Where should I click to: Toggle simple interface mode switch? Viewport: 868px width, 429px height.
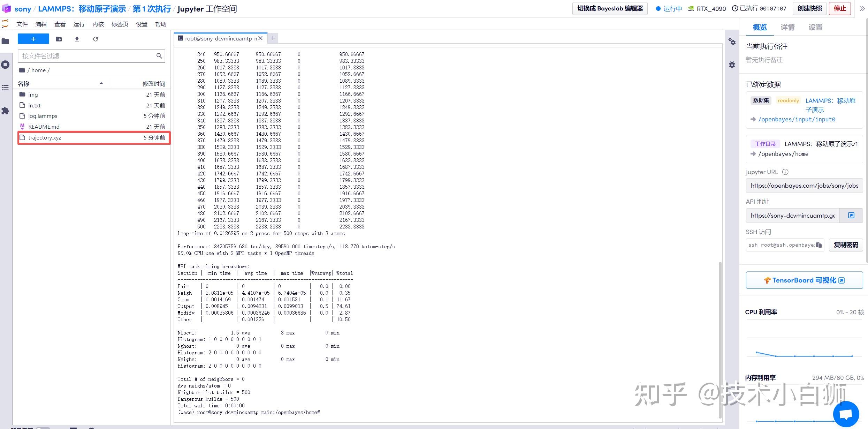(x=43, y=428)
